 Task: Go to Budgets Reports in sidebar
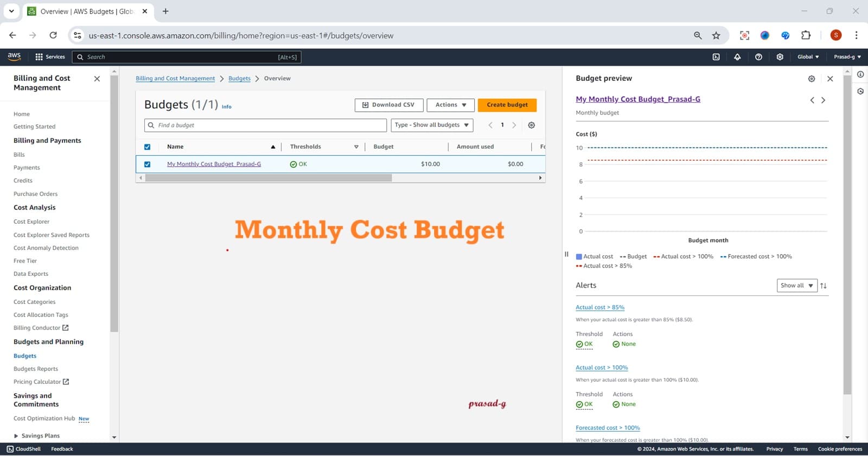36,369
